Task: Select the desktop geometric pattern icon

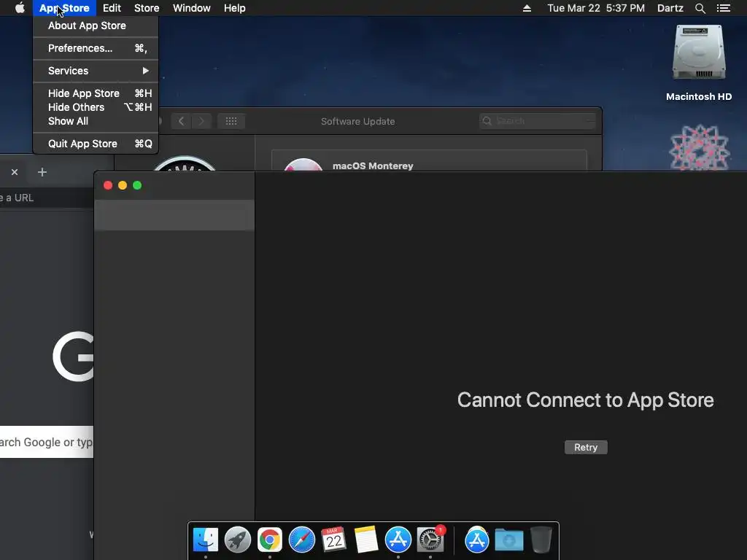Action: 698,147
